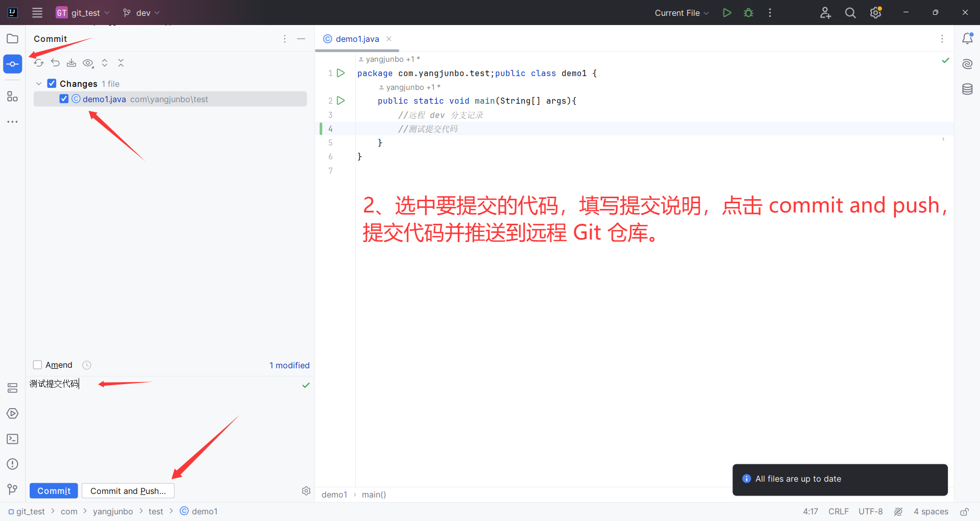The image size is (980, 521).
Task: Open the Current File run configuration dropdown
Action: coord(681,13)
